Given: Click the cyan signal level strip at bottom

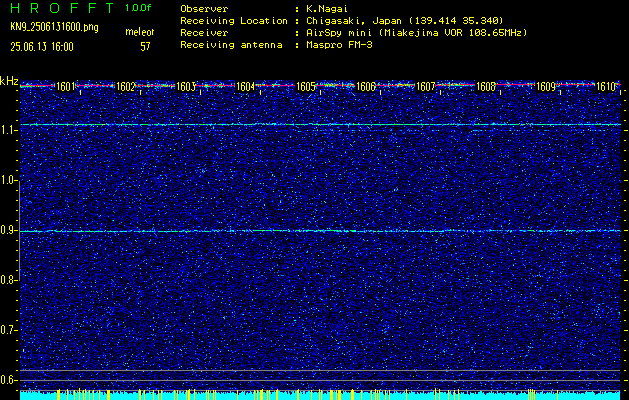Looking at the screenshot, I should pos(320,396).
